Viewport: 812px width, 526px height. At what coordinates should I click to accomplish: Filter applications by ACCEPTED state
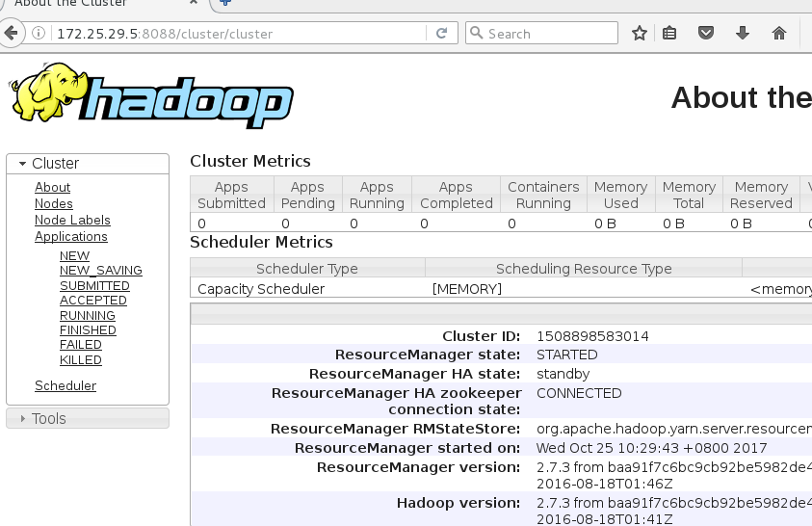(x=93, y=301)
